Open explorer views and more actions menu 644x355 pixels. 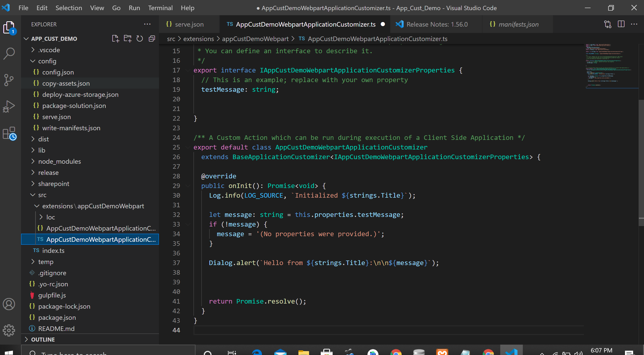tap(147, 24)
